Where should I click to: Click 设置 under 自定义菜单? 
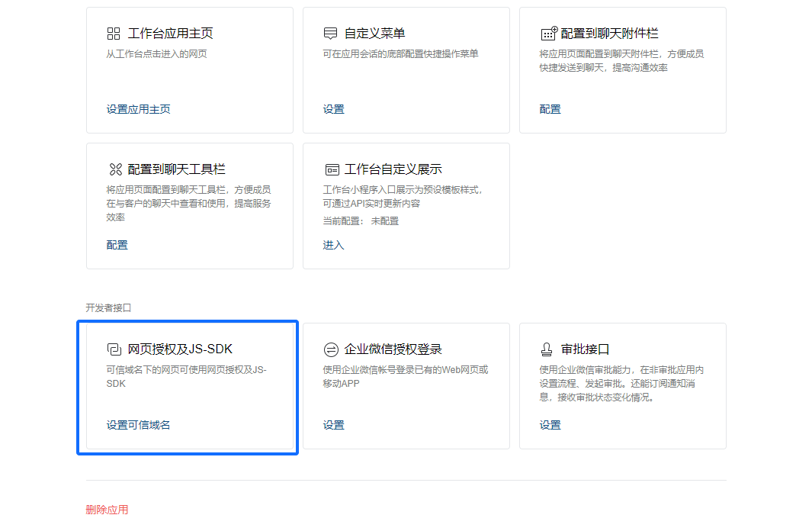tap(333, 109)
